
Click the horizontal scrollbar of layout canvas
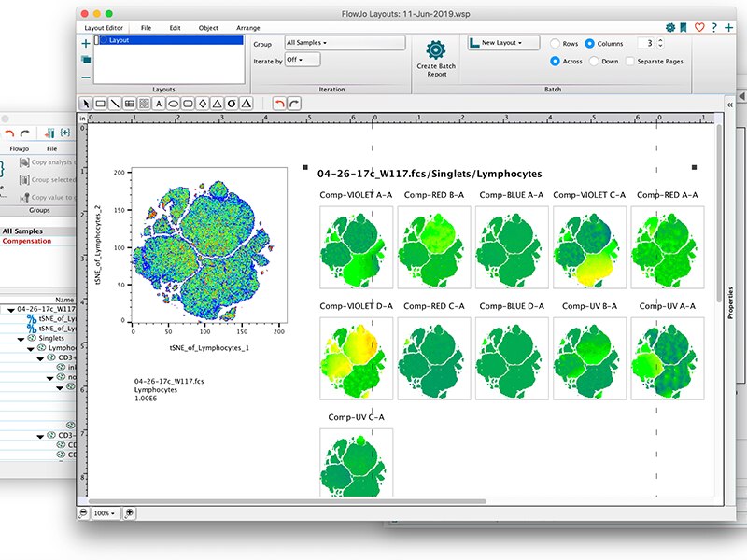tap(287, 501)
